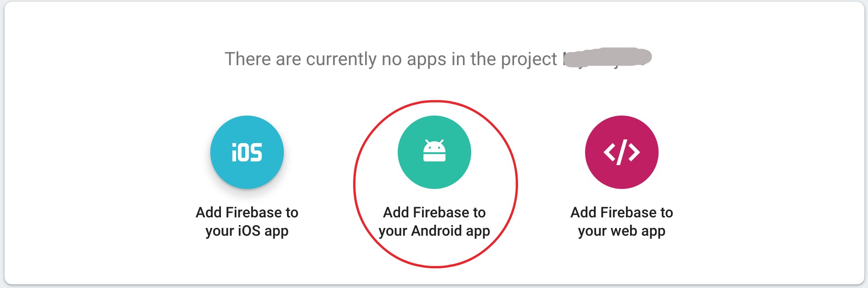The height and width of the screenshot is (288, 868).
Task: Click the word "currently" in the heading
Action: click(341, 59)
